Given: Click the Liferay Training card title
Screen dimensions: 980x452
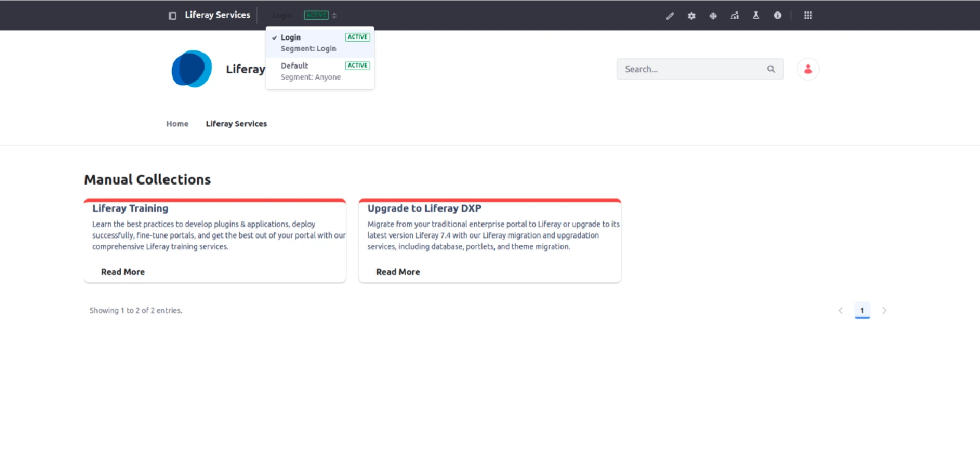Looking at the screenshot, I should tap(130, 208).
